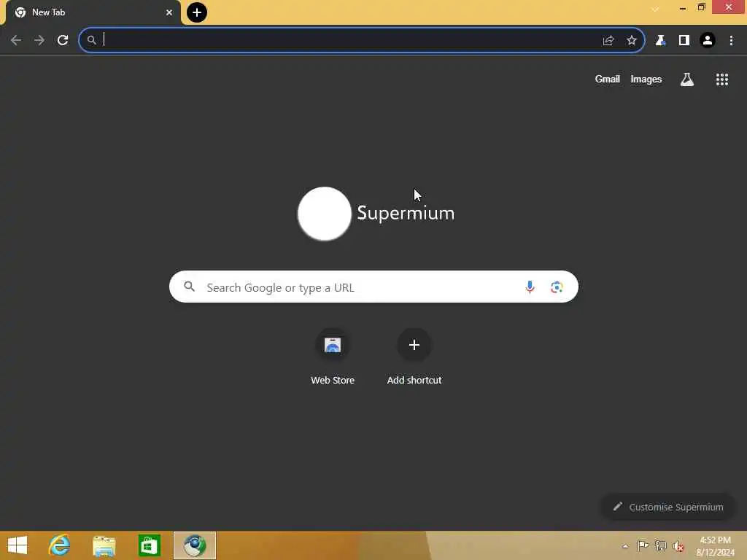The width and height of the screenshot is (747, 560).
Task: Close the New Tab tab
Action: (x=169, y=12)
